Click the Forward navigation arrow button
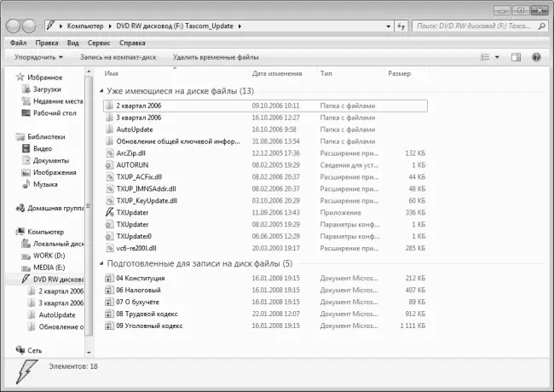The image size is (554, 392). 29,26
